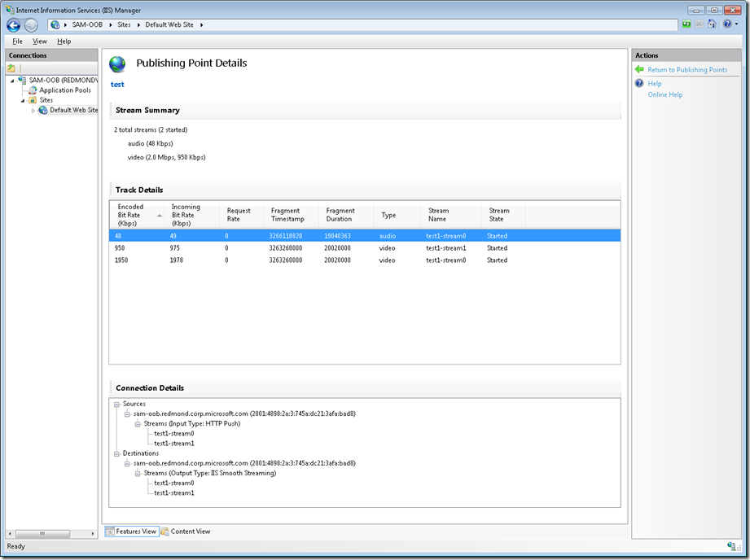Collapse the sam-oob host under Sources
750x560 pixels.
(x=127, y=414)
